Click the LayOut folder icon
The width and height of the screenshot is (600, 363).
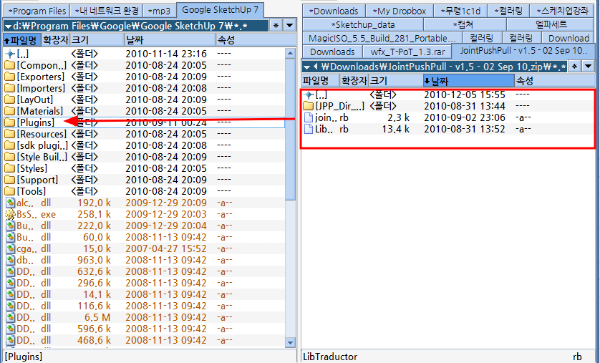point(10,100)
